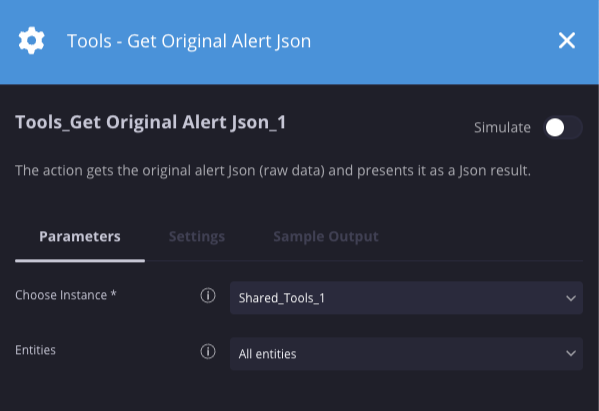Open the All entities dropdown
This screenshot has width=599, height=411.
tap(406, 354)
